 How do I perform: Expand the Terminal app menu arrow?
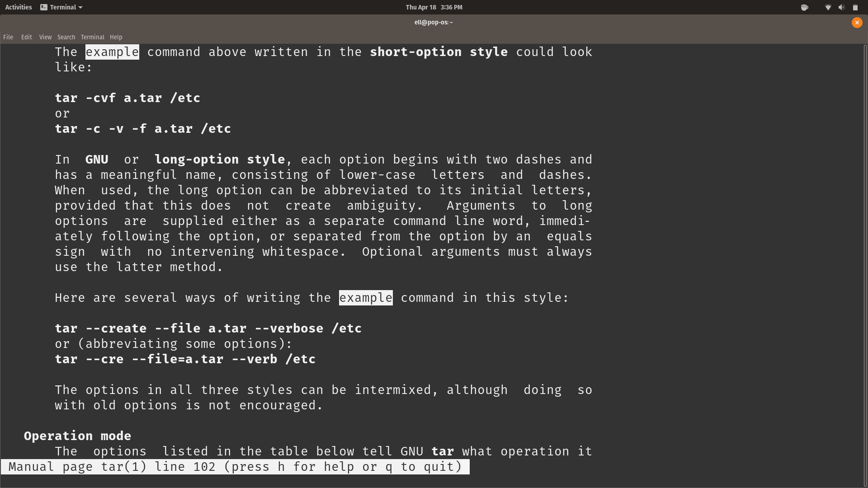click(80, 7)
